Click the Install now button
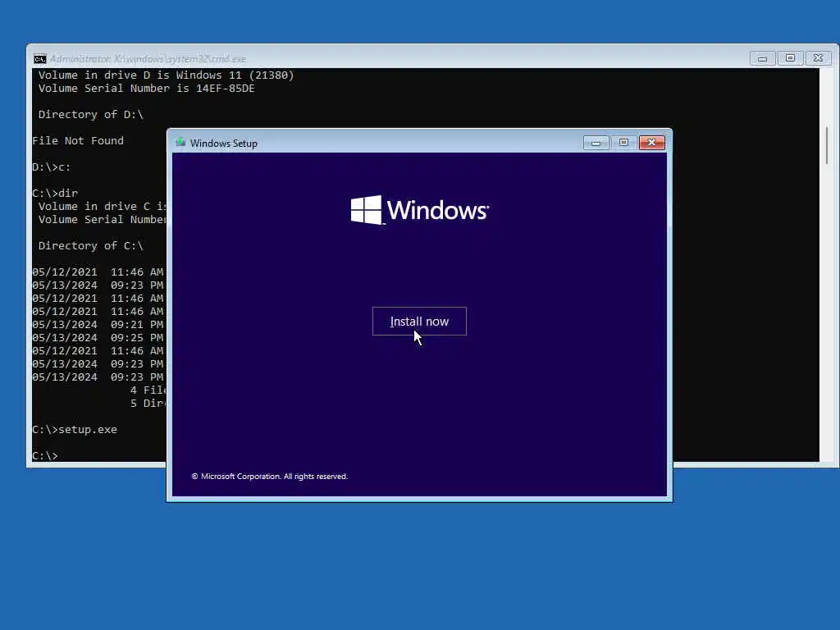The image size is (840, 630). pyautogui.click(x=419, y=321)
